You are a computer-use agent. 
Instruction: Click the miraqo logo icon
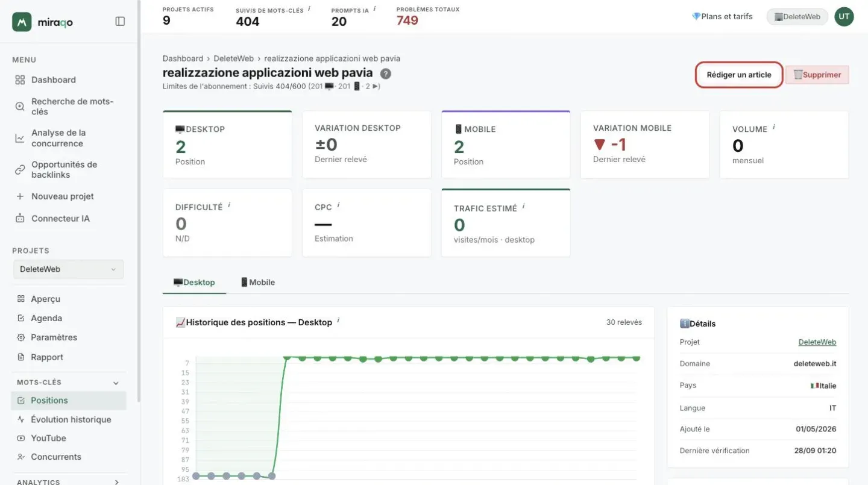(x=22, y=22)
